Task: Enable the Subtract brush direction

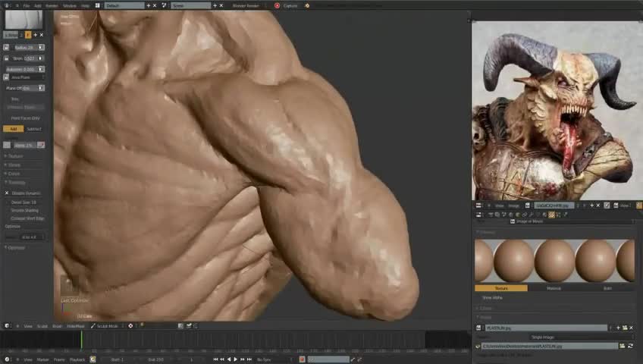Action: pyautogui.click(x=34, y=129)
